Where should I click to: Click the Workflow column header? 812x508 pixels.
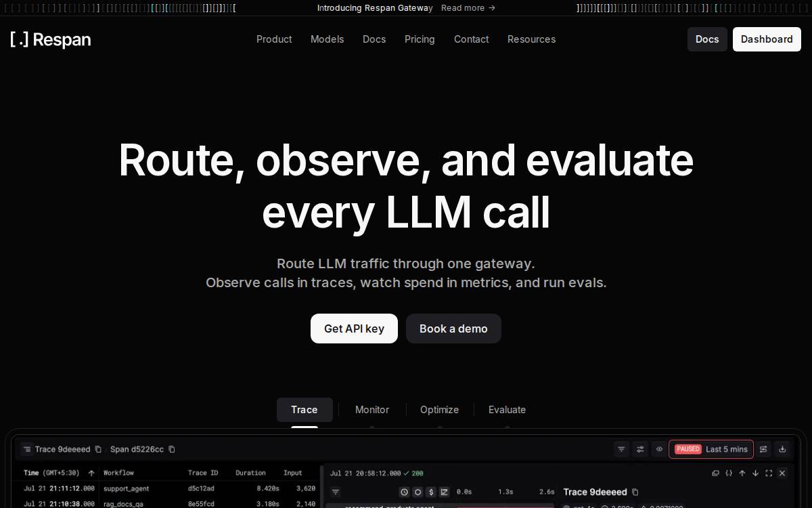coord(118,473)
